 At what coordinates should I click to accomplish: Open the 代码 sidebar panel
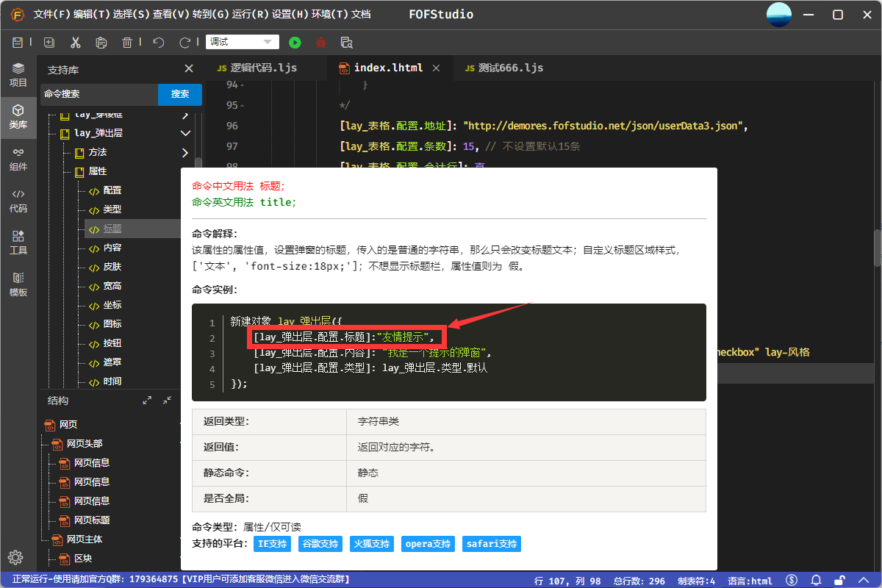click(x=18, y=200)
